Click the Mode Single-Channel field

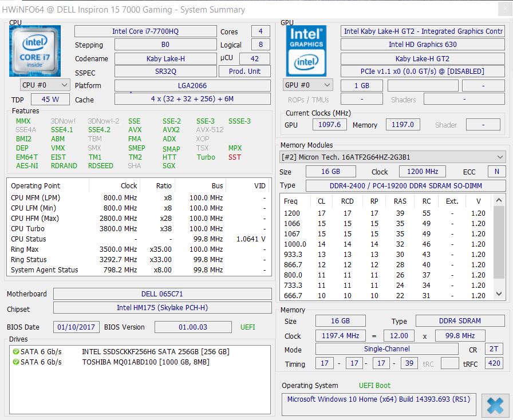coord(386,349)
